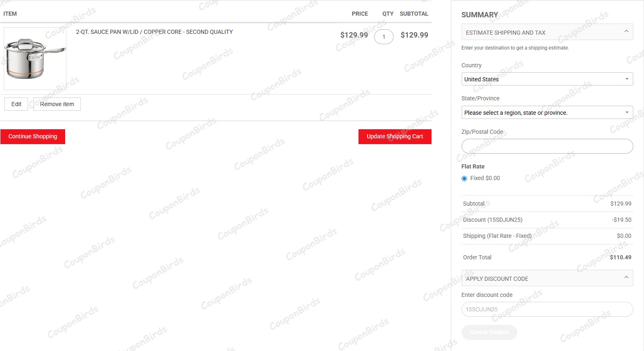This screenshot has width=644, height=351.
Task: Collapse the Estimate Shipping and Tax section
Action: [547, 32]
